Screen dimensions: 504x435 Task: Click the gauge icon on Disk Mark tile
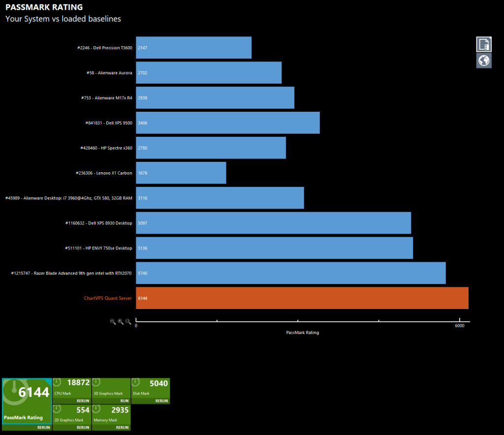[136, 382]
